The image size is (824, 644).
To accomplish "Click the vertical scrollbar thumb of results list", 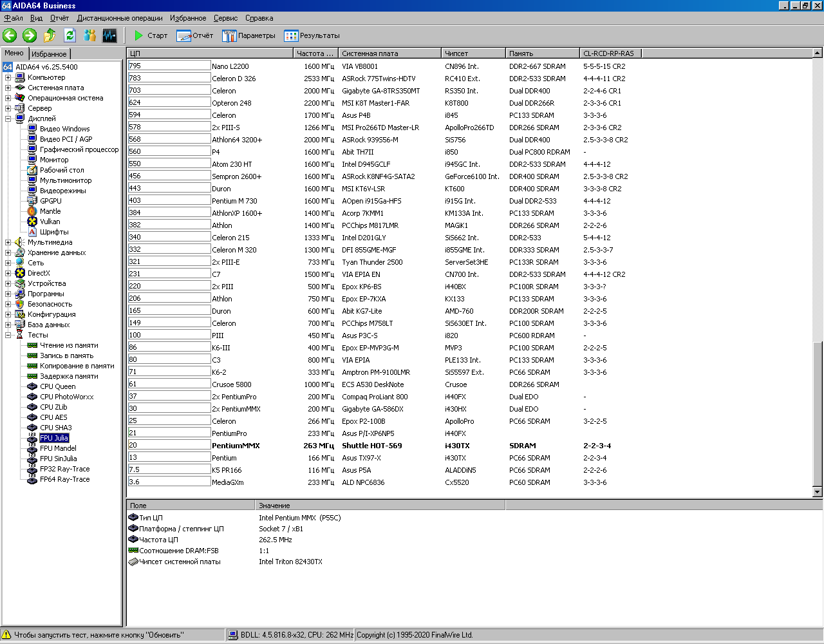I will [x=818, y=414].
